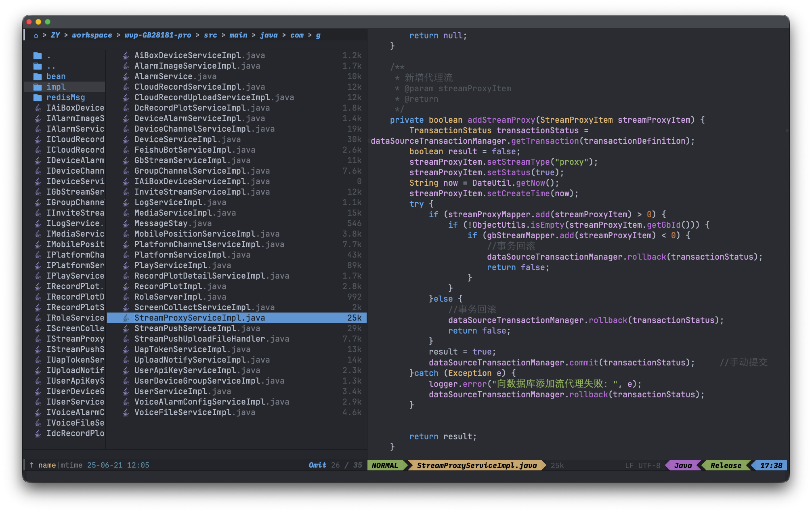Click Java icon beside PlayServiceImpl.java

[x=126, y=265]
